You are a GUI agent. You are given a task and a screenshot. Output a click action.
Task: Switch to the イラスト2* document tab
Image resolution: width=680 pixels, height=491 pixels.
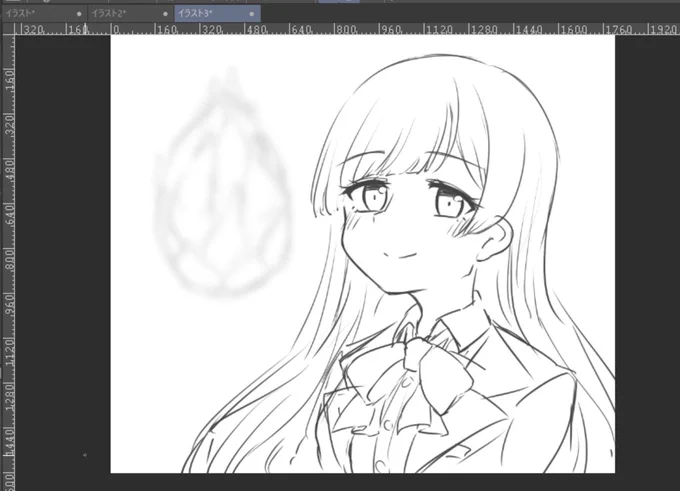pyautogui.click(x=131, y=13)
